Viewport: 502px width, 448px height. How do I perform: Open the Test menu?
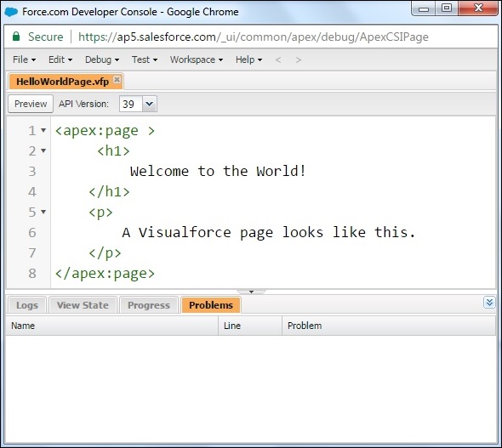145,60
